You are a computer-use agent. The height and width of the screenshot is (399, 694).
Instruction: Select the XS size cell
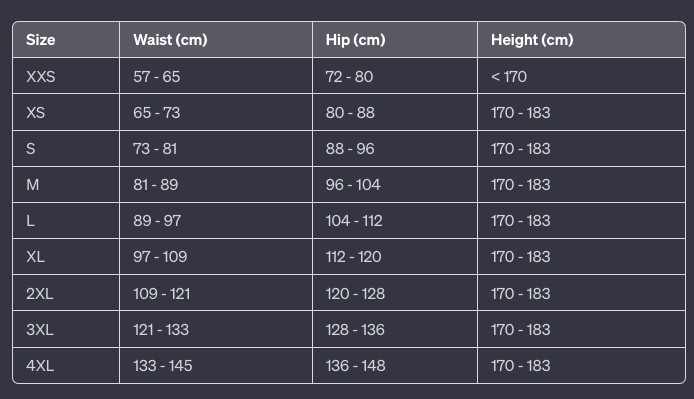pyautogui.click(x=66, y=112)
